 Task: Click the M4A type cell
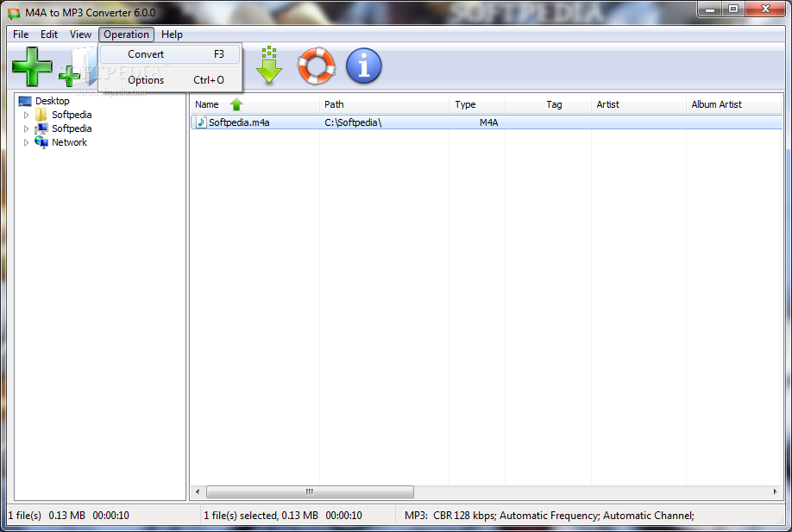click(488, 122)
